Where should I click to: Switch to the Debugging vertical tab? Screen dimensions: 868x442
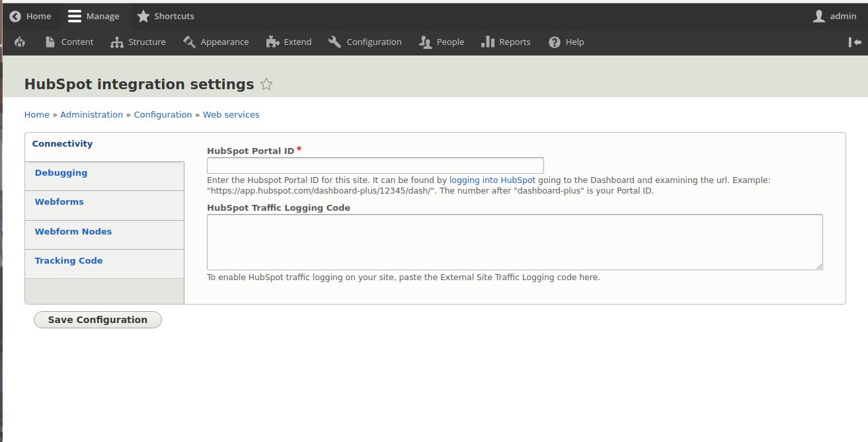61,173
